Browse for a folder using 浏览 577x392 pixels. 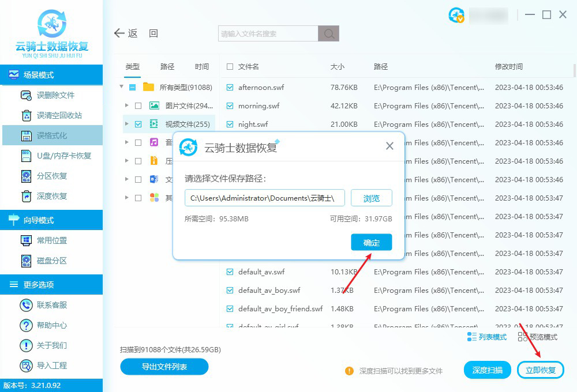[371, 198]
